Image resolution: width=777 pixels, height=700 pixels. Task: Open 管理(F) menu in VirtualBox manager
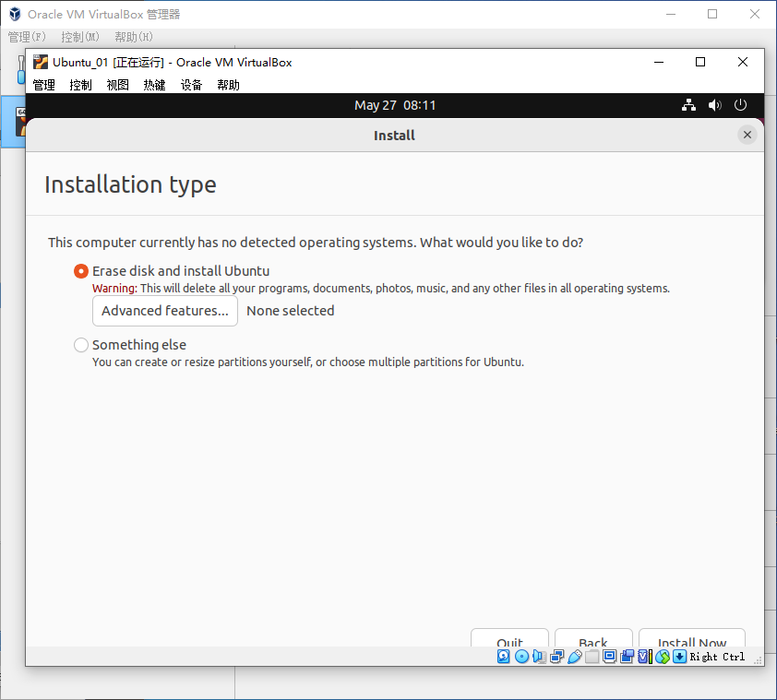coord(27,37)
